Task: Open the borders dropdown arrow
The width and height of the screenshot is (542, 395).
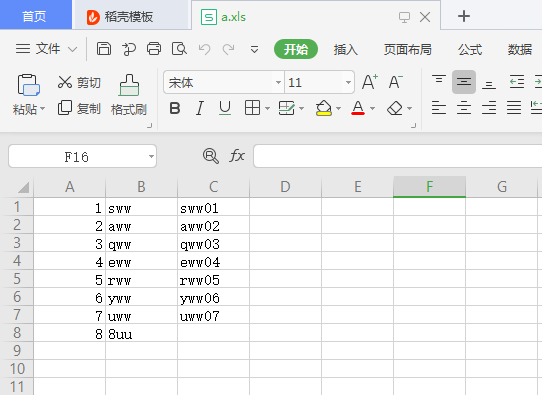Action: pyautogui.click(x=267, y=109)
